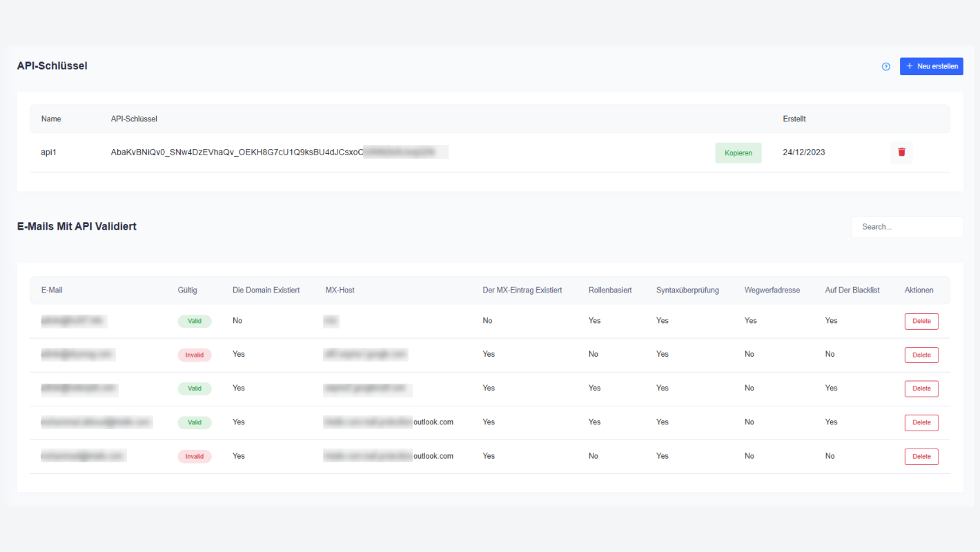Click the Invalid badge in last row
This screenshot has height=552, width=980.
pos(195,456)
